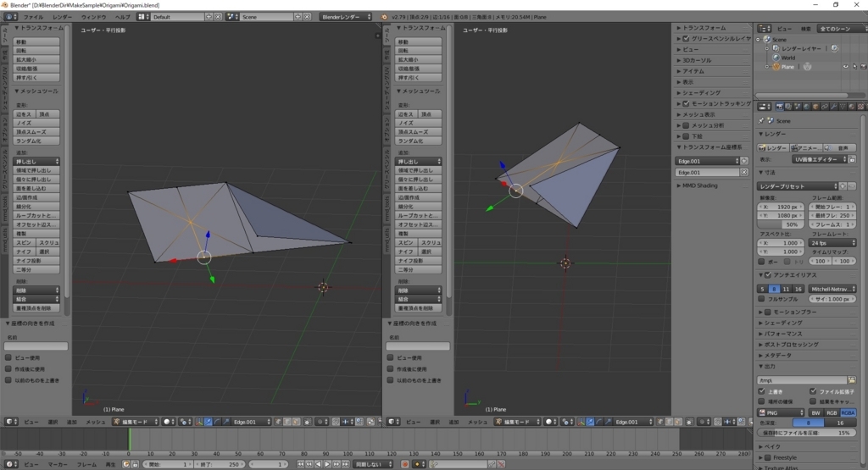The width and height of the screenshot is (868, 470).
Task: Click the レンダー render button in properties
Action: coord(773,147)
